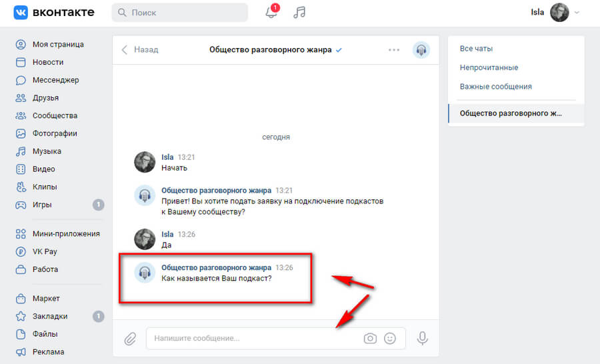Open Реклама megaphone icon
600x364 pixels.
pos(21,352)
